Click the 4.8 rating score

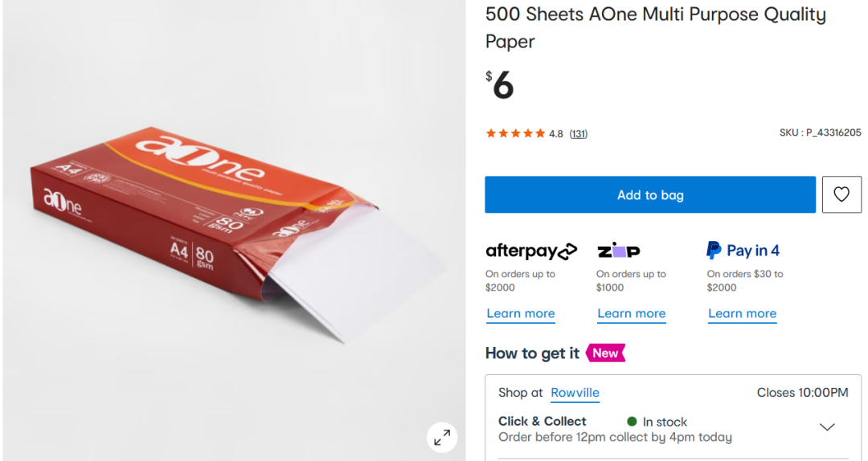(556, 134)
